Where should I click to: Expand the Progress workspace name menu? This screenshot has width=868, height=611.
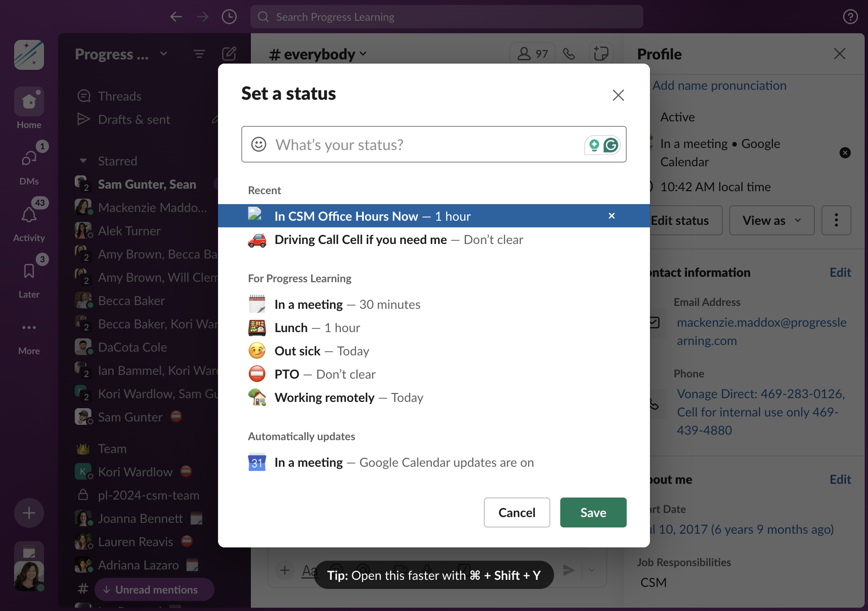click(x=121, y=54)
